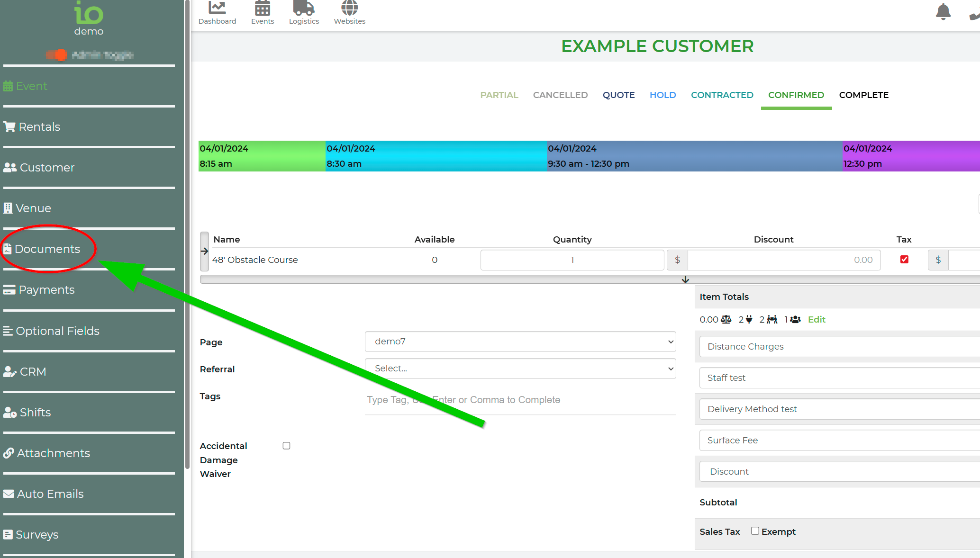Check the Sales Tax Exempt box

pyautogui.click(x=755, y=531)
